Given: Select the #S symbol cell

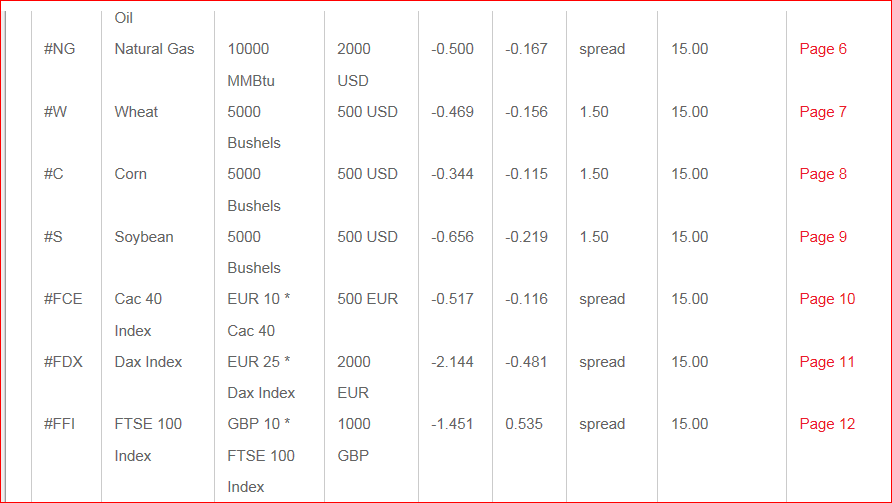Looking at the screenshot, I should (x=53, y=237).
